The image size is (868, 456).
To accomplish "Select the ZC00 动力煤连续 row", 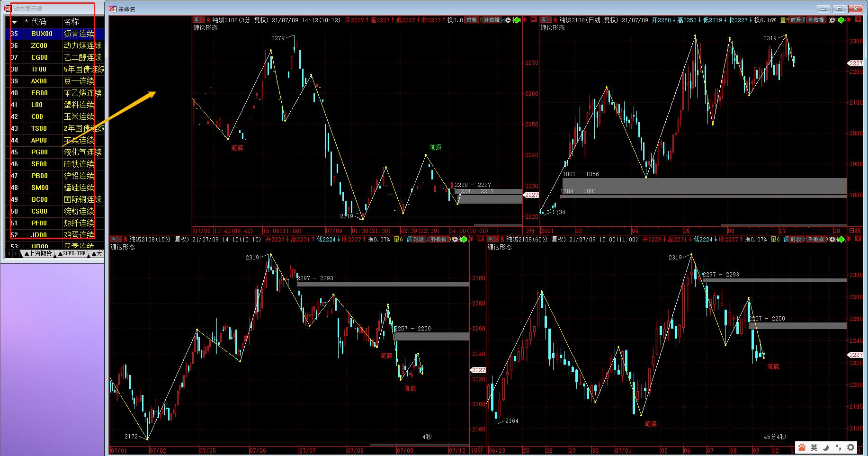I will click(x=55, y=45).
